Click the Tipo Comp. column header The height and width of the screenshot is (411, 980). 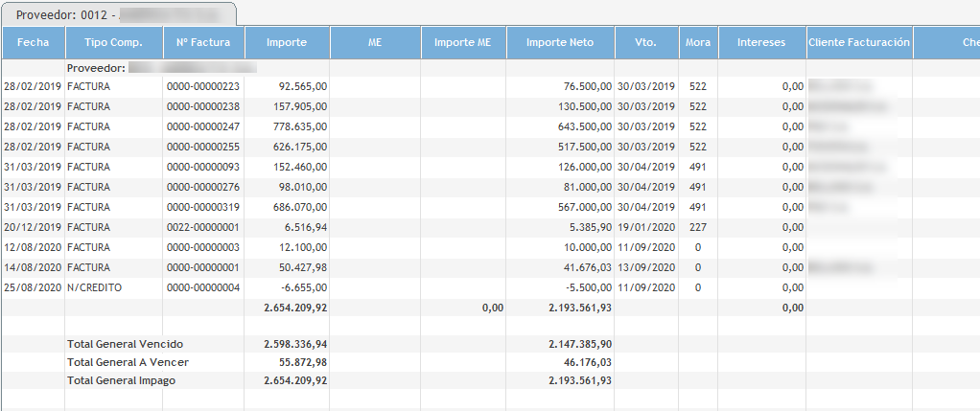[113, 42]
